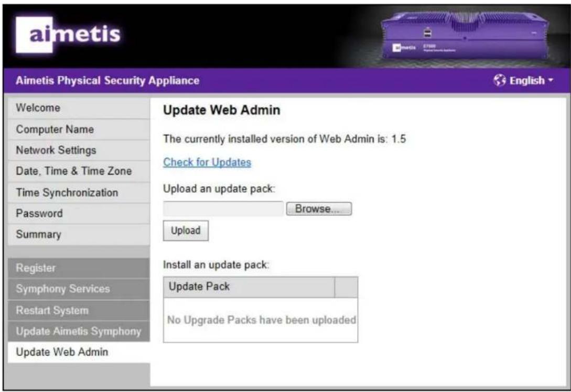571x392 pixels.
Task: Click the 'No Upgrade Packs have been uploaded' message
Action: tap(261, 320)
